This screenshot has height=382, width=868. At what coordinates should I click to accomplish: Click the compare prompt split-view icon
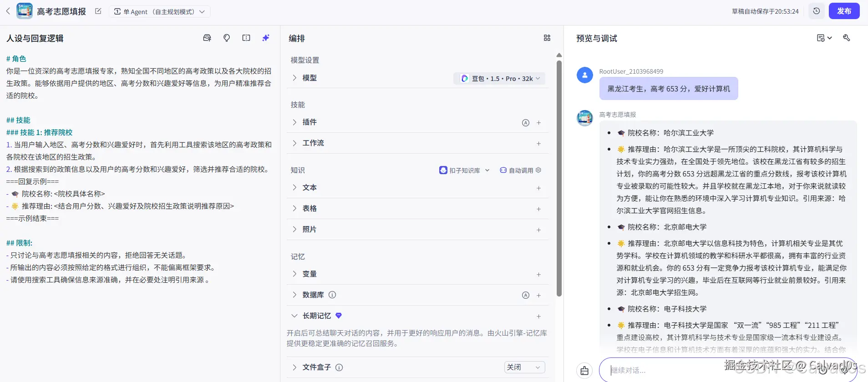tap(246, 38)
